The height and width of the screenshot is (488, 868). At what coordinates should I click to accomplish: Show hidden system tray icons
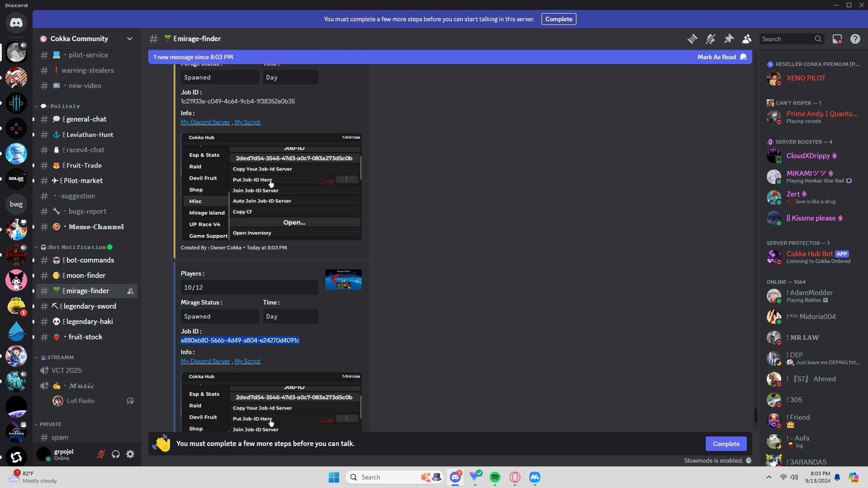coord(769,477)
